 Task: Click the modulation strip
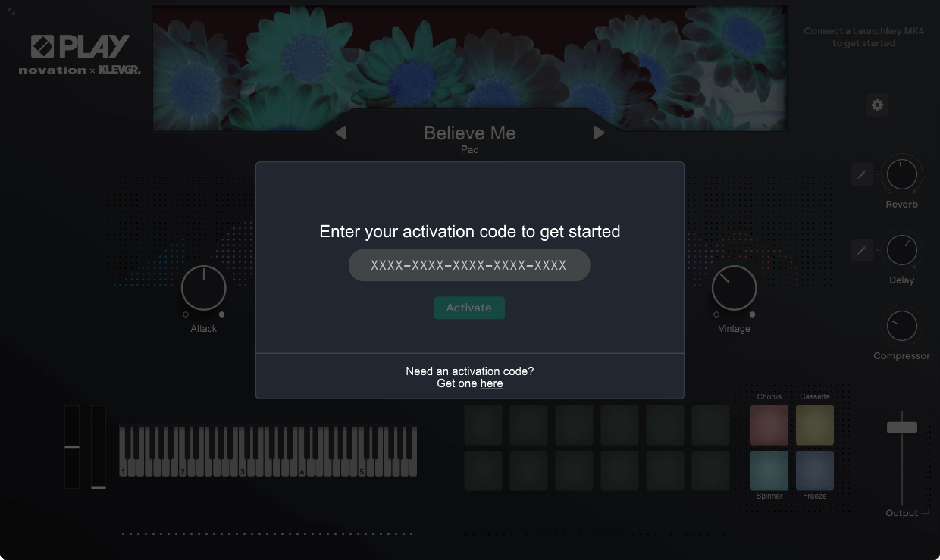pyautogui.click(x=99, y=447)
